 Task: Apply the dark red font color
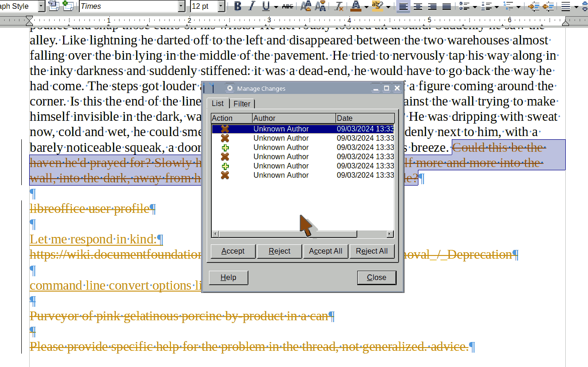[355, 6]
